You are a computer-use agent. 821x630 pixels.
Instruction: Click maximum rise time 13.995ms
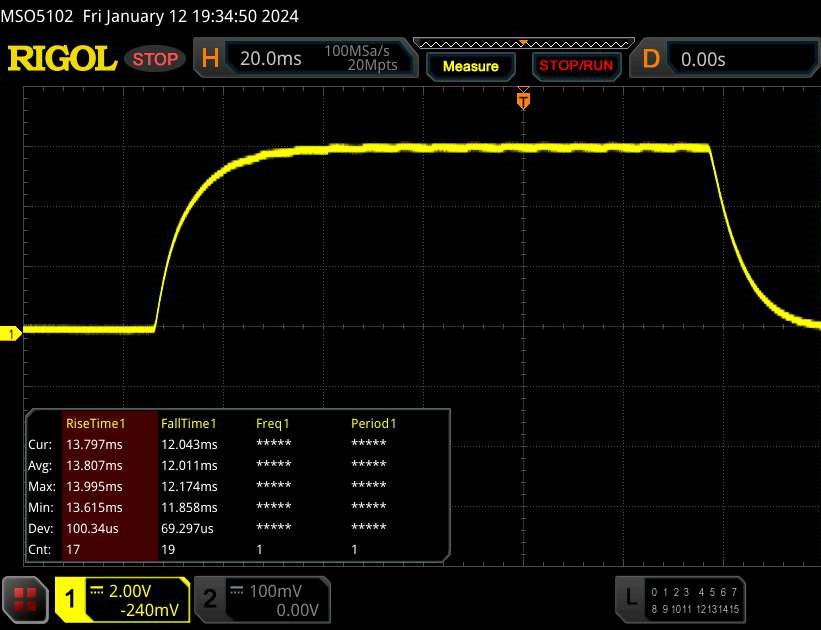[94, 487]
